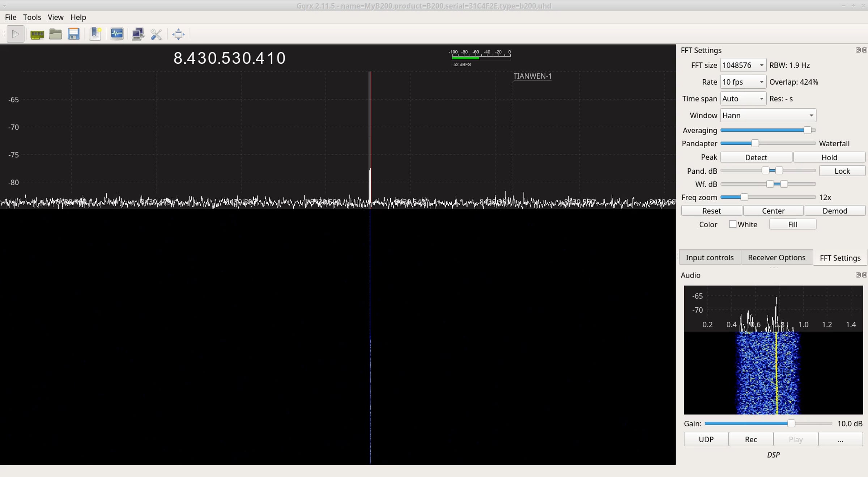Viewport: 868px width, 477px height.
Task: Open the Window Hann dropdown
Action: tap(768, 115)
